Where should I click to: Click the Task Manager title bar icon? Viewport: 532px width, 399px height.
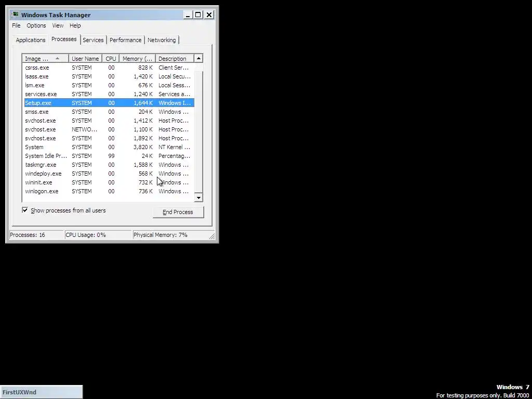(15, 15)
